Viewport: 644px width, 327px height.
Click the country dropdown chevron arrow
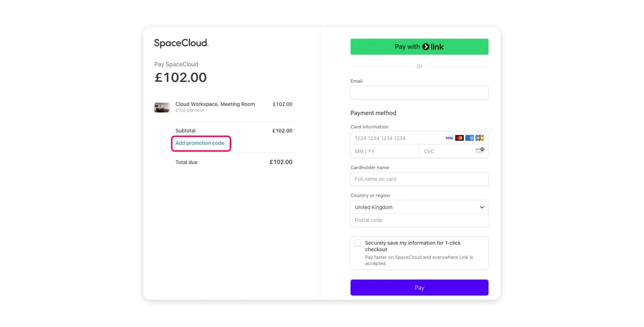click(482, 207)
